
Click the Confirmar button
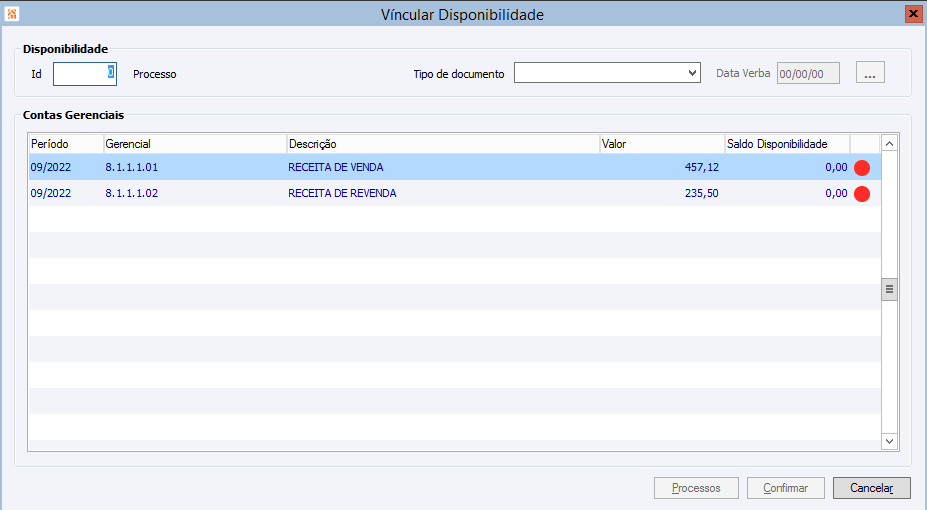(786, 488)
